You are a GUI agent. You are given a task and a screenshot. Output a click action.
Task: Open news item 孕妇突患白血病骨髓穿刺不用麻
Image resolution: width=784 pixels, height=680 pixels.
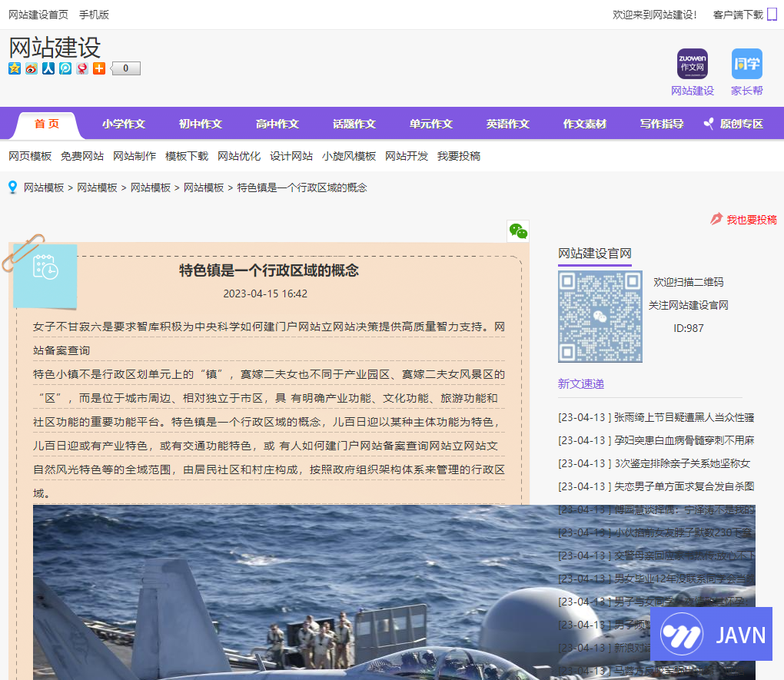coord(684,440)
